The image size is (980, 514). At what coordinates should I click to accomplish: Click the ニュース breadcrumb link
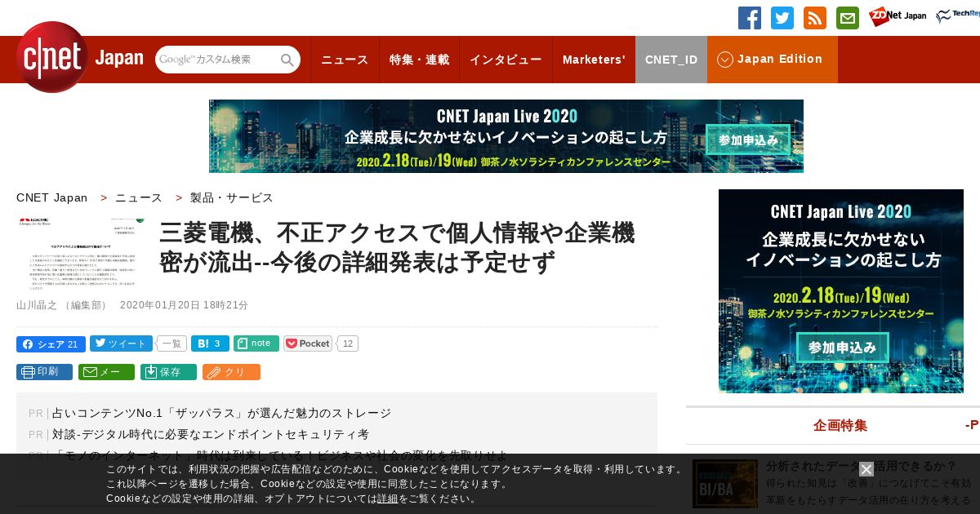139,197
